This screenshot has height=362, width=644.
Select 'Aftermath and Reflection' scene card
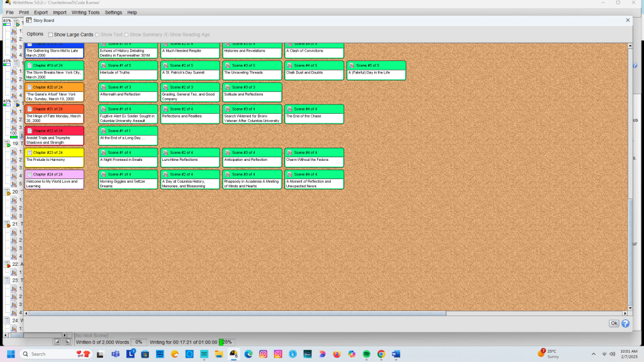[x=128, y=94]
